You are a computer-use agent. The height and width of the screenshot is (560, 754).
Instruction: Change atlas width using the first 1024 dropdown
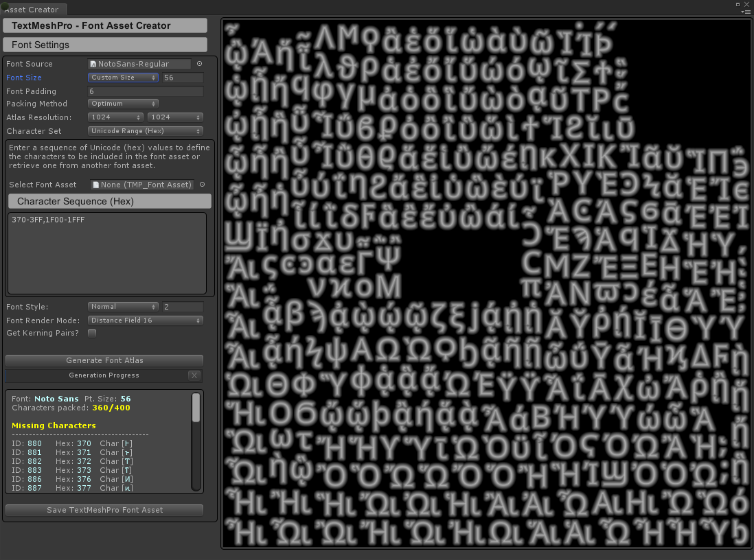click(x=115, y=117)
